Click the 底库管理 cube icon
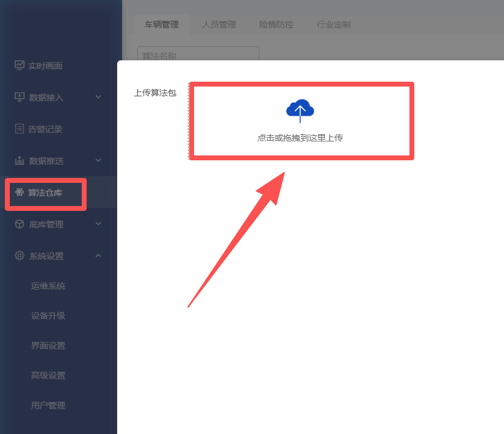 pyautogui.click(x=20, y=224)
